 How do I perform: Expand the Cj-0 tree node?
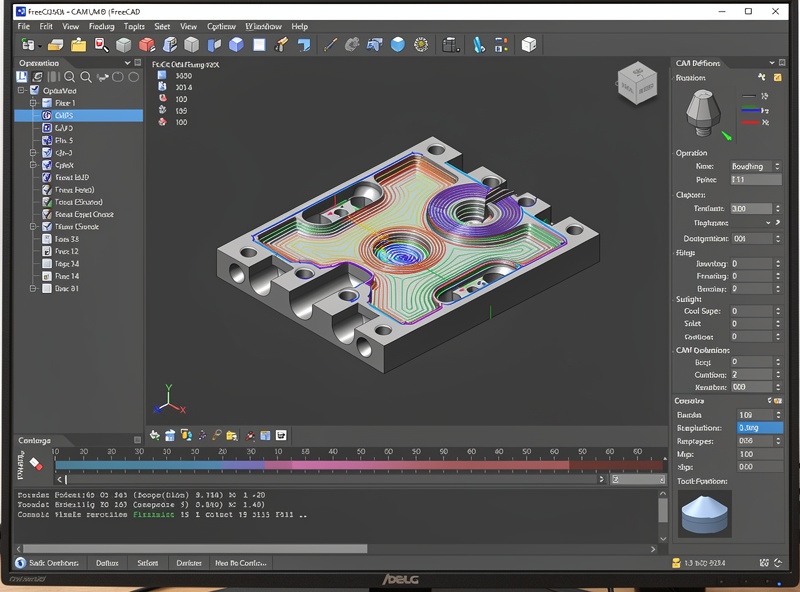[x=33, y=153]
